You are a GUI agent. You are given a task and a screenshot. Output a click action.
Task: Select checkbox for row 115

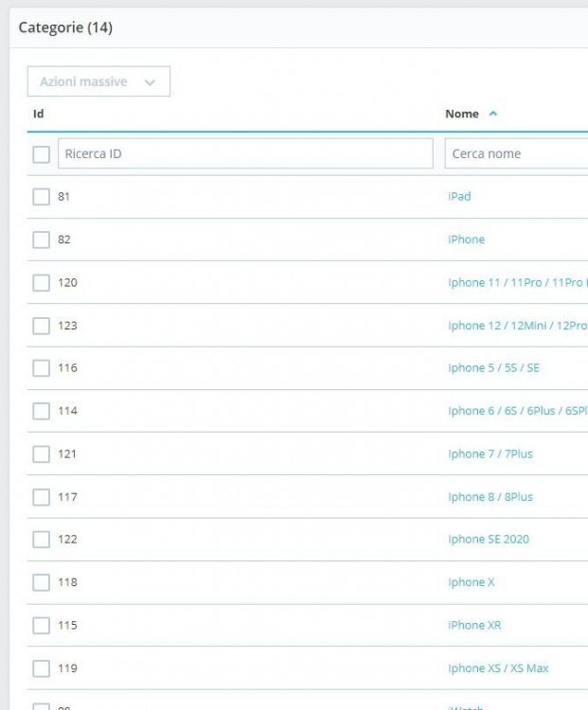point(42,626)
